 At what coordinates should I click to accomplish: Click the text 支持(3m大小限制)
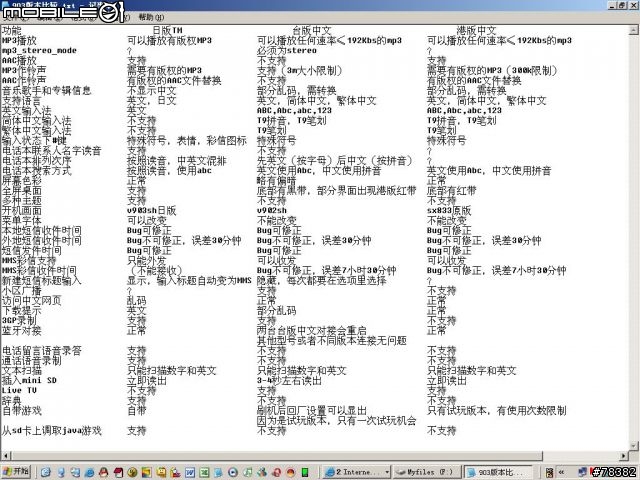point(300,71)
